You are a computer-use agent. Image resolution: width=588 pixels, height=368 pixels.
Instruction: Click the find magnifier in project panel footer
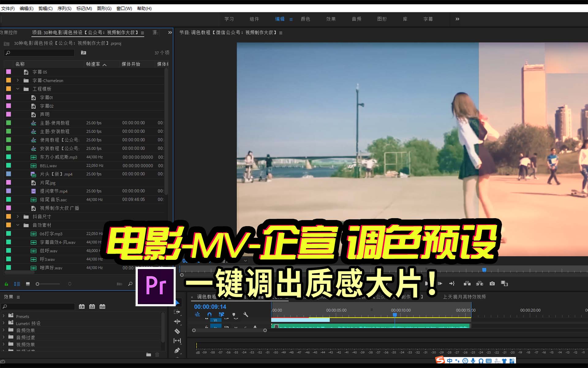tap(130, 284)
